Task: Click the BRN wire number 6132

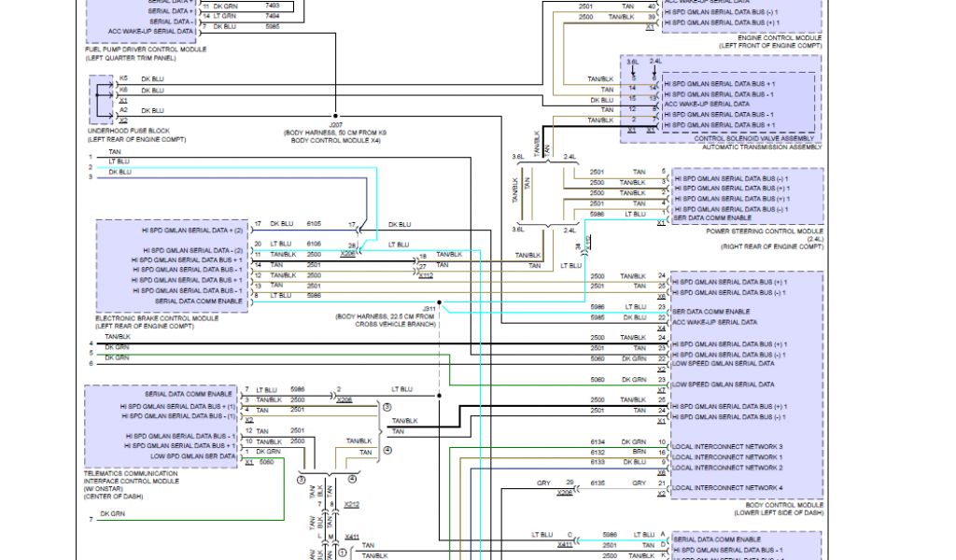Action: point(597,452)
